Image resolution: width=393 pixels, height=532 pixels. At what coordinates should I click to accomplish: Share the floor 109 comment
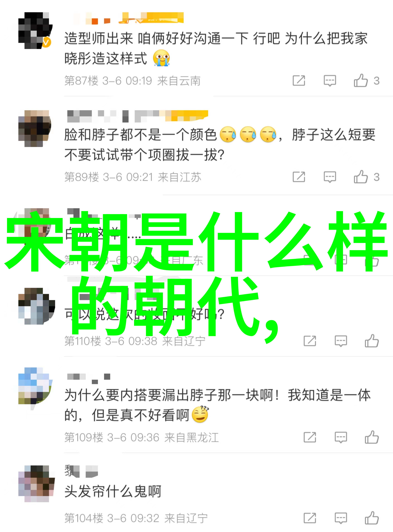coord(310,437)
